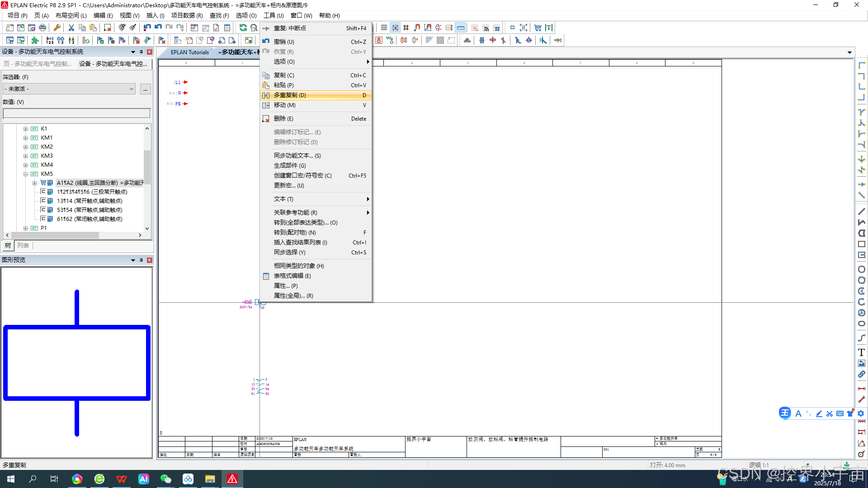The width and height of the screenshot is (868, 488).
Task: Select the line drawing tool
Action: coord(862,211)
